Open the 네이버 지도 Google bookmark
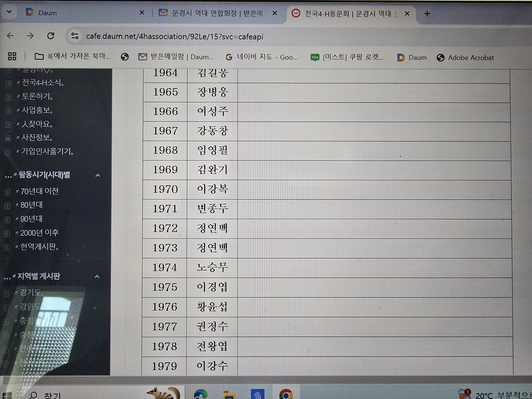This screenshot has height=399, width=532. point(262,57)
